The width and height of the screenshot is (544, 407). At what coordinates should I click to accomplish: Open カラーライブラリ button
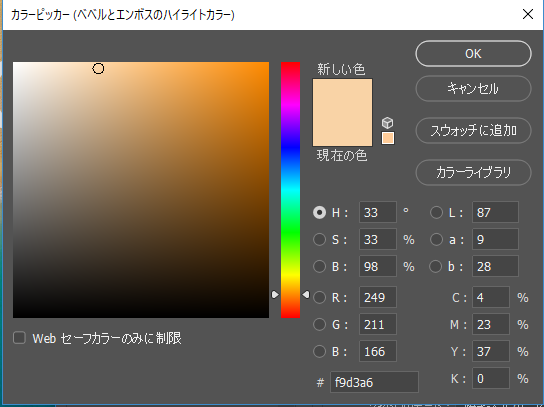tap(473, 172)
